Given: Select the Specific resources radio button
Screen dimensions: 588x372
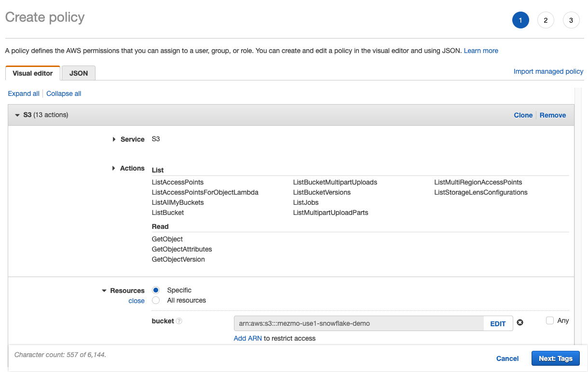Looking at the screenshot, I should pyautogui.click(x=156, y=290).
